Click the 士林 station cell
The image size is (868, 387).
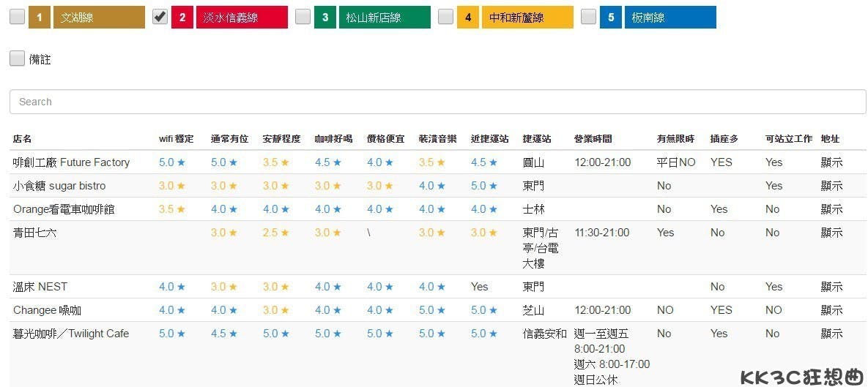[x=534, y=209]
